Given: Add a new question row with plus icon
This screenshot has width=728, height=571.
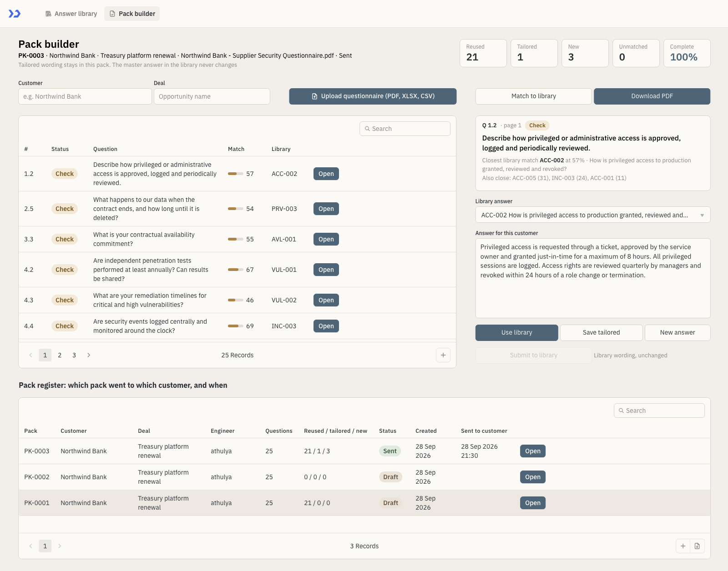Looking at the screenshot, I should pos(443,355).
